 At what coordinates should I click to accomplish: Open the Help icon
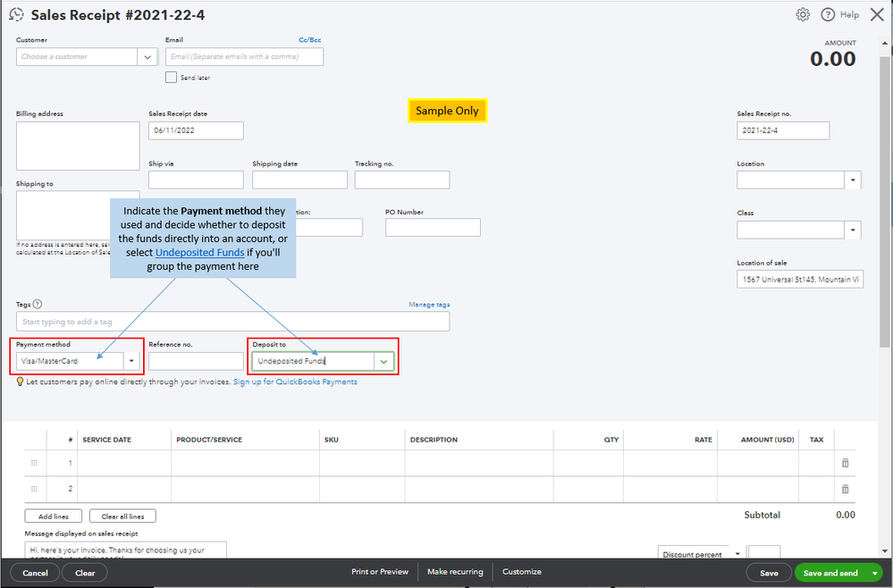tap(828, 15)
